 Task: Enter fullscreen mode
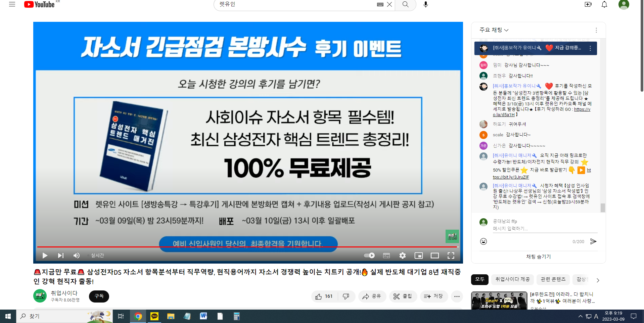tap(451, 256)
